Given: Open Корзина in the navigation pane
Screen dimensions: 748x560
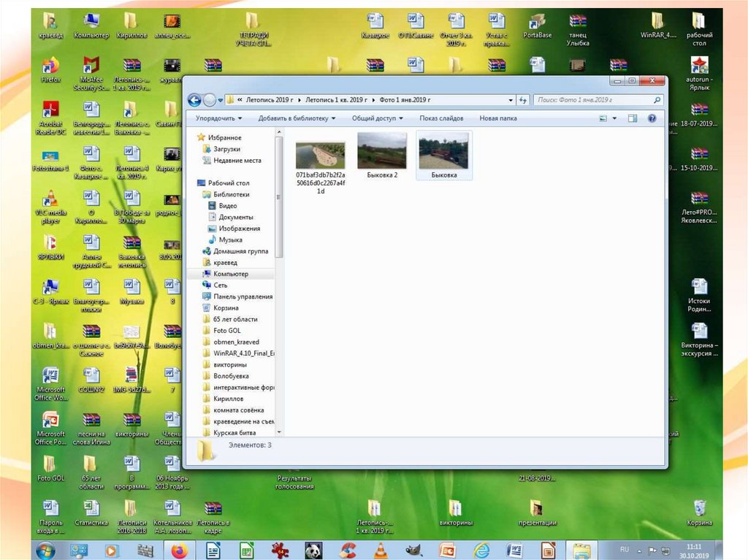Looking at the screenshot, I should click(225, 308).
